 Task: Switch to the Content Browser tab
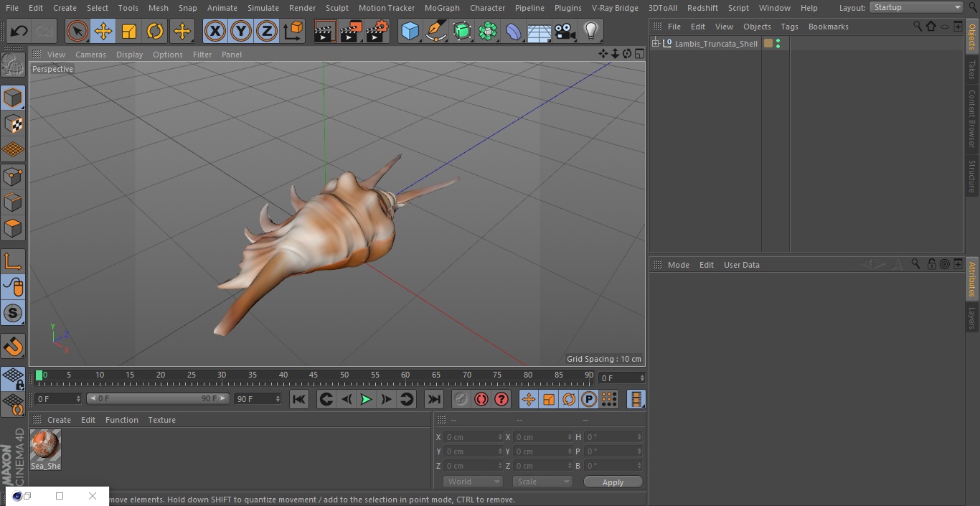(x=972, y=118)
